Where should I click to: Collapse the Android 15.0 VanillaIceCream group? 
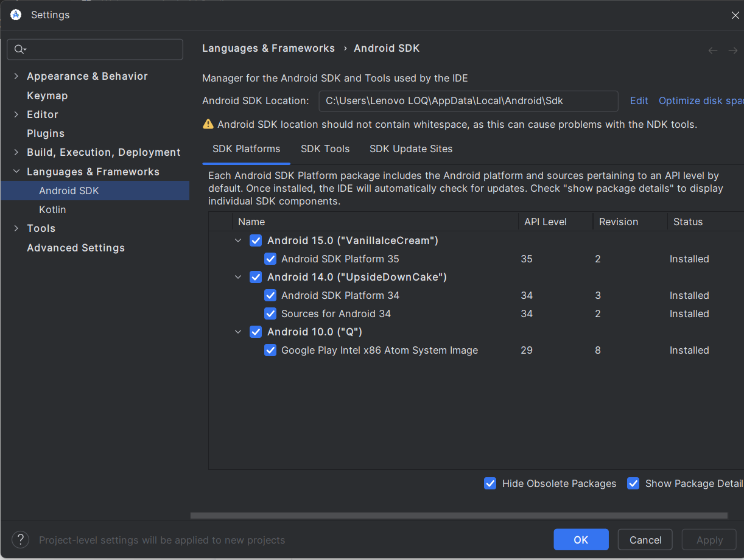[x=238, y=240]
